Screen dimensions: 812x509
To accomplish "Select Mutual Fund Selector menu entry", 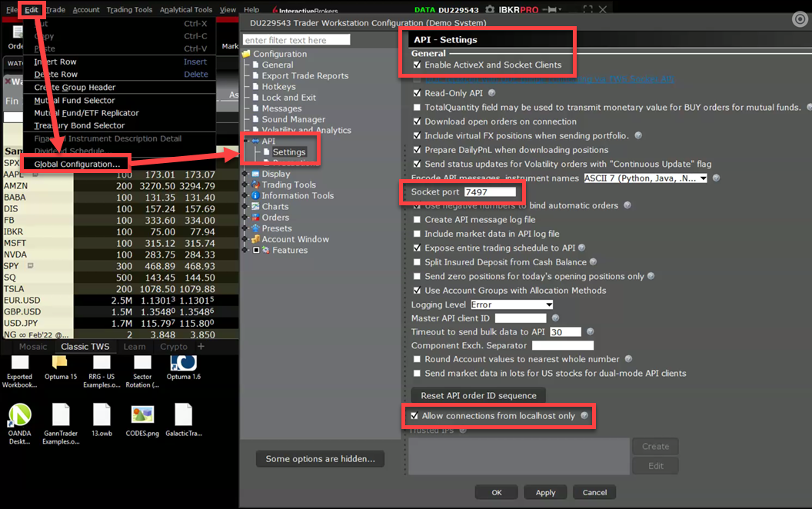I will click(x=120, y=101).
